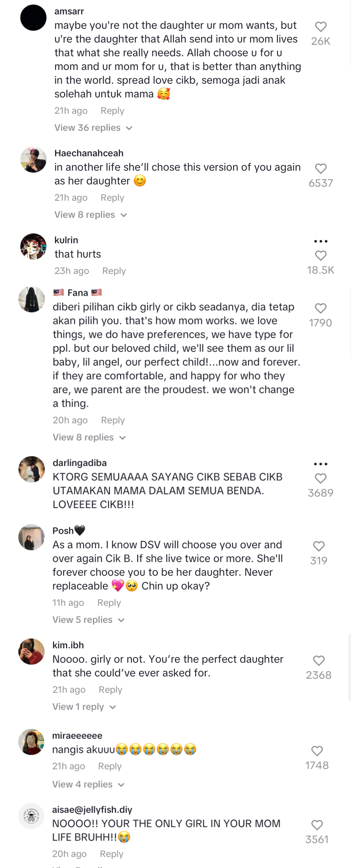
Task: Heart the comment by Fana
Action: pyautogui.click(x=320, y=308)
